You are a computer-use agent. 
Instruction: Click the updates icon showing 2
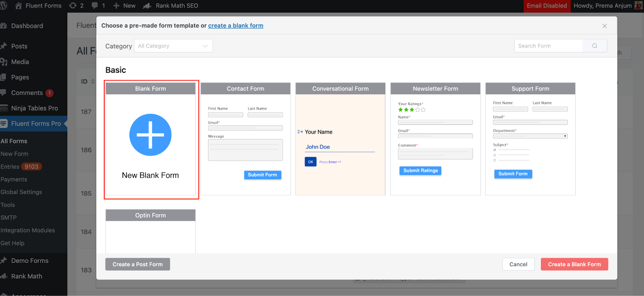pyautogui.click(x=73, y=6)
